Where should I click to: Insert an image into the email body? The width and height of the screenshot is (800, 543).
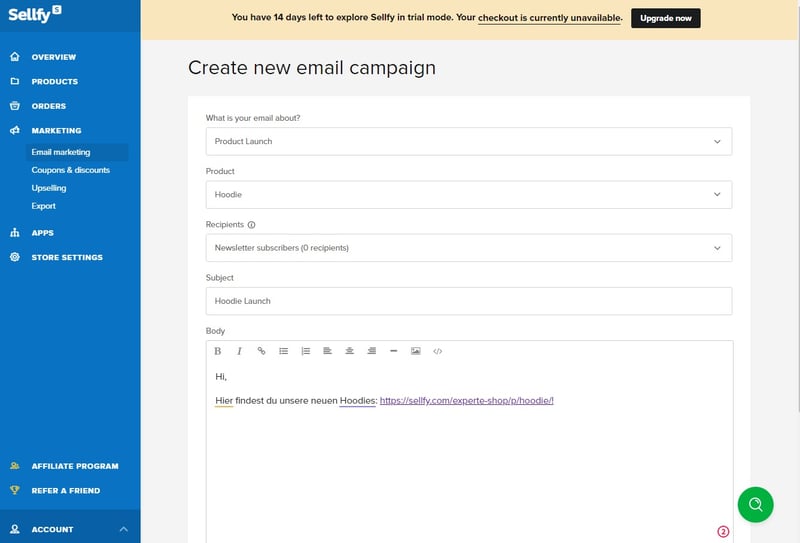(x=416, y=351)
